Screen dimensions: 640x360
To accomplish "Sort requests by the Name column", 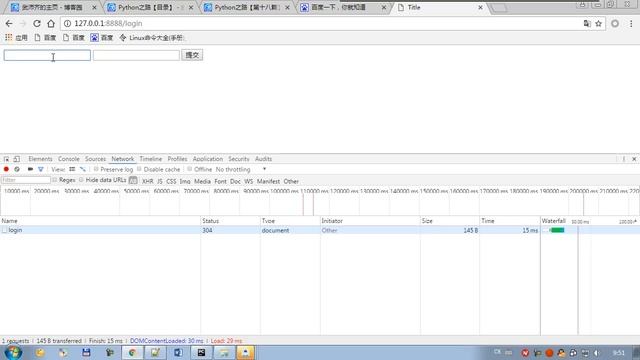I will (100, 221).
